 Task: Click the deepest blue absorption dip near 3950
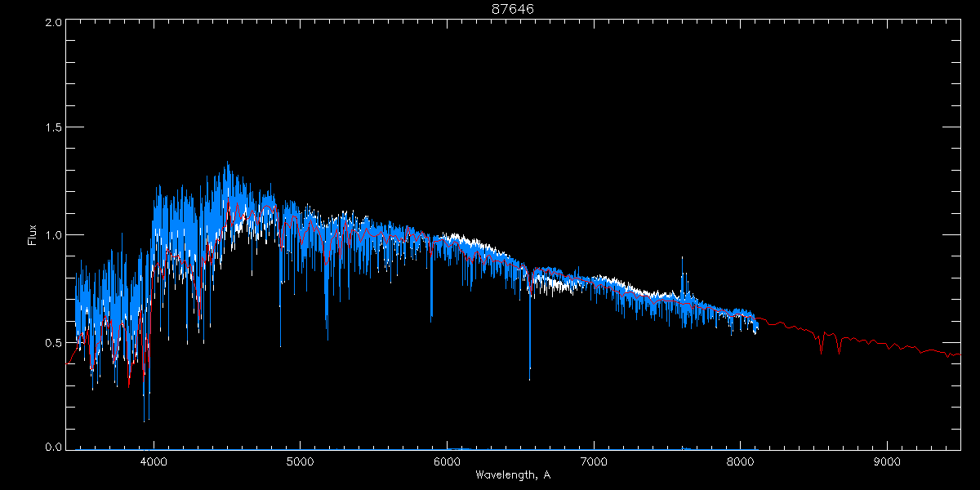pyautogui.click(x=145, y=420)
